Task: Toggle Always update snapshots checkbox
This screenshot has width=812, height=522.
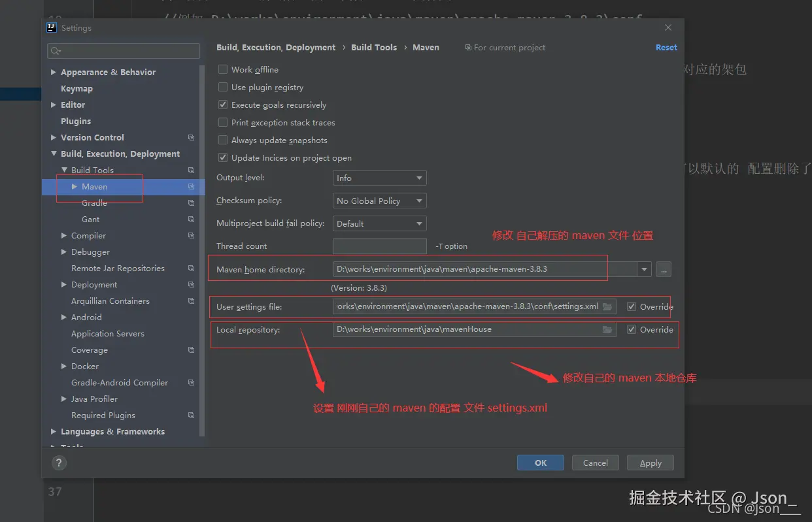Action: point(223,140)
